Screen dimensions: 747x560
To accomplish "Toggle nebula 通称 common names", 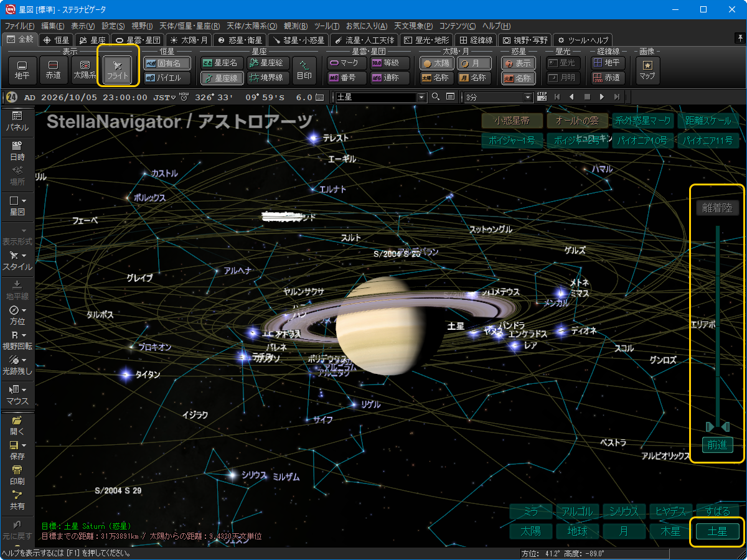I will 390,78.
